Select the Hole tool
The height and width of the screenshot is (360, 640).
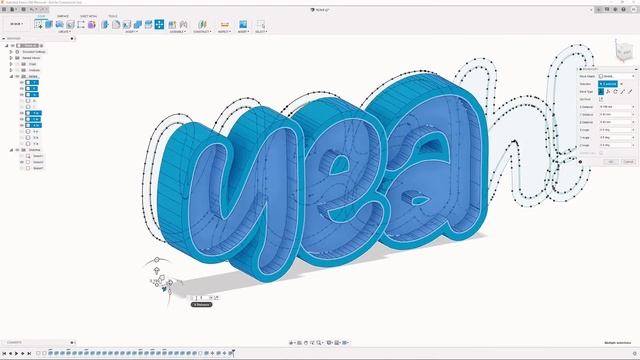pyautogui.click(x=70, y=24)
